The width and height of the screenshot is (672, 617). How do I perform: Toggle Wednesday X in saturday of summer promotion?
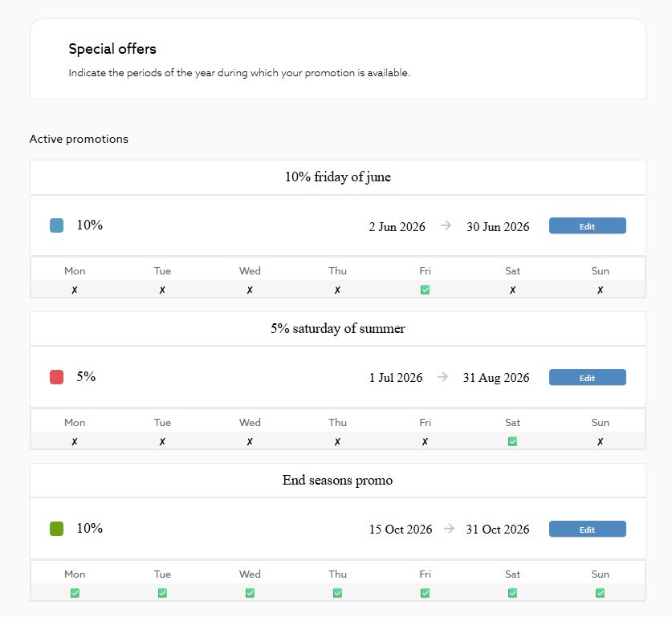[x=250, y=441]
